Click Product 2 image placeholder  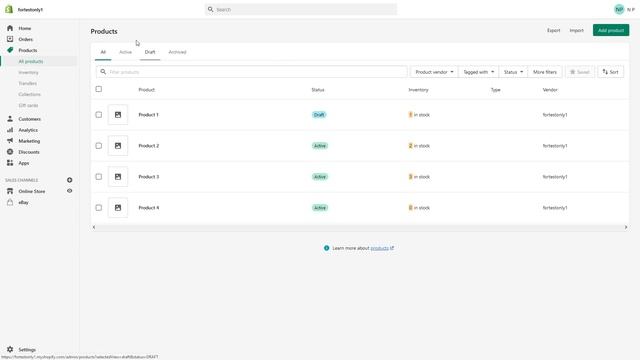click(x=118, y=146)
